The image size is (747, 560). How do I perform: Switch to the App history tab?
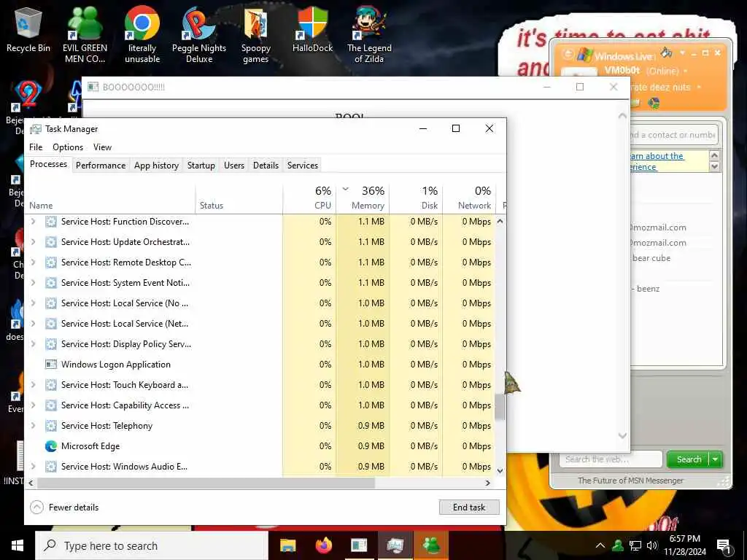(x=156, y=166)
